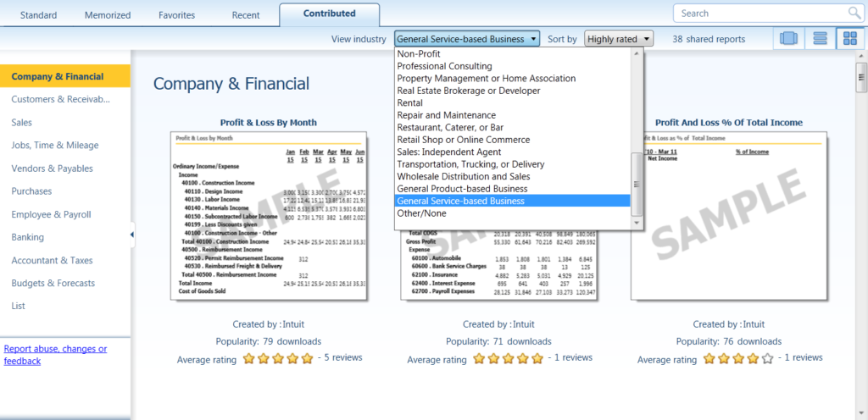Image resolution: width=868 pixels, height=420 pixels.
Task: Switch to carousel view
Action: click(x=788, y=39)
